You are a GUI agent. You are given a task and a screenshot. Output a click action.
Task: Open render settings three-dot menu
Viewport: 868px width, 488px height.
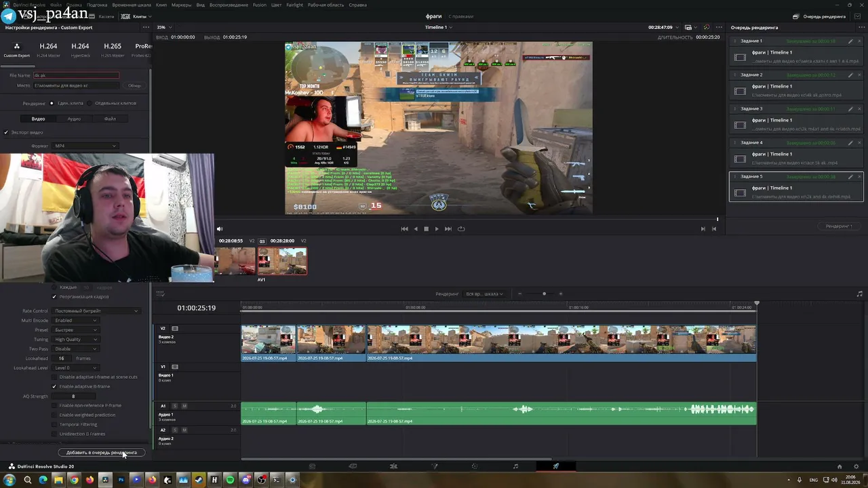tap(146, 28)
